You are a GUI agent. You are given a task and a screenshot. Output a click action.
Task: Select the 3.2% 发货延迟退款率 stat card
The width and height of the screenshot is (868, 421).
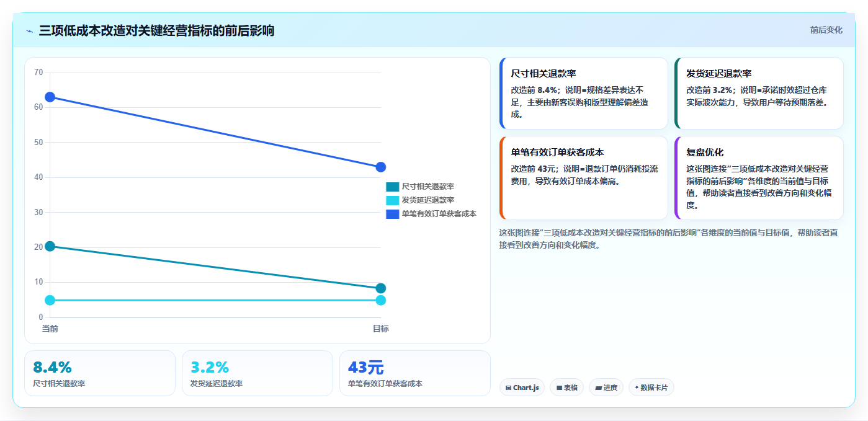(x=257, y=373)
